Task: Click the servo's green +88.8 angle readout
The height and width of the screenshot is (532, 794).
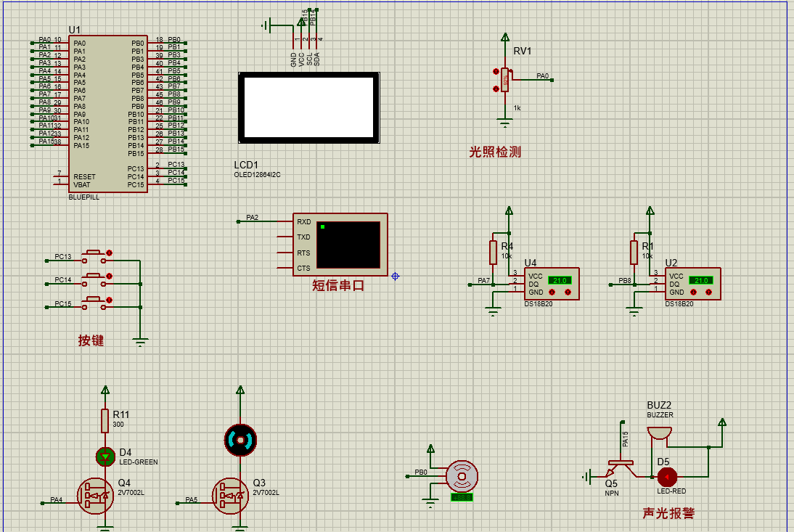Action: point(462,497)
